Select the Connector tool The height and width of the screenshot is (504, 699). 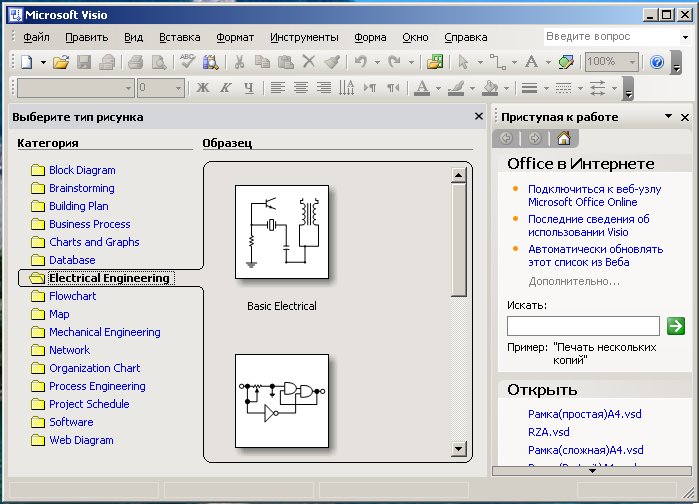(x=498, y=62)
